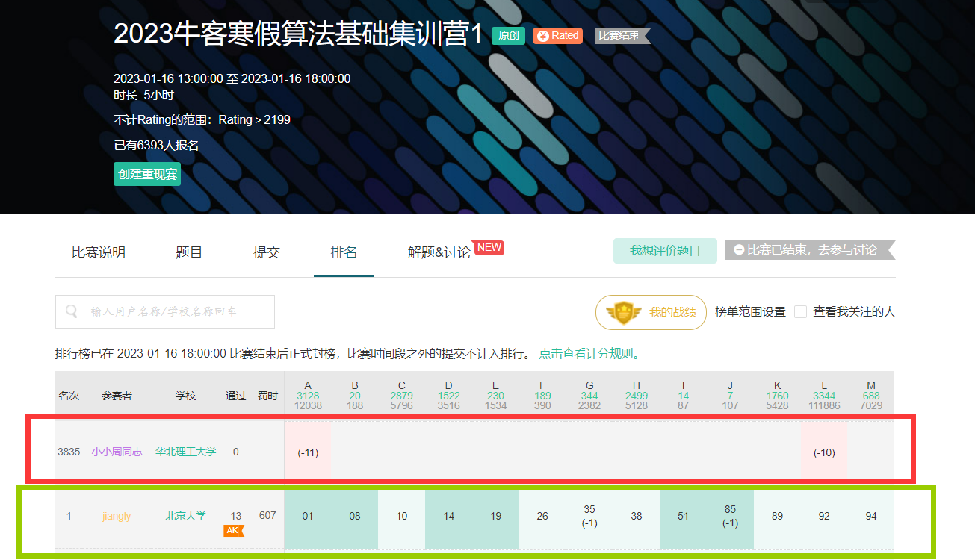Open participant jiangly's profile

(117, 516)
